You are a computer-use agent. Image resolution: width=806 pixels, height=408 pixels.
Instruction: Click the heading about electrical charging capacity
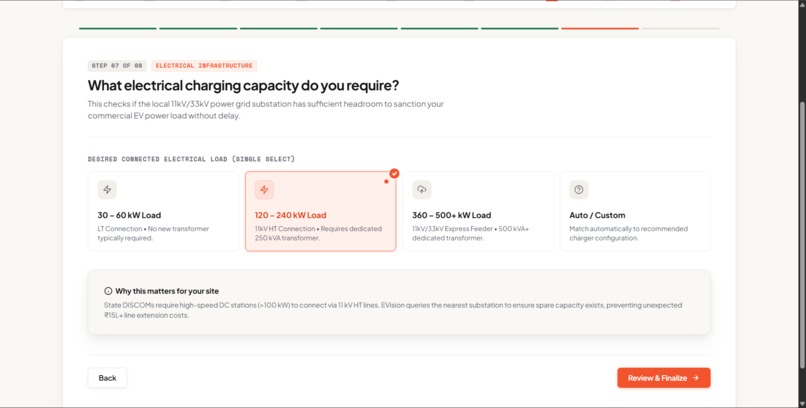click(243, 85)
